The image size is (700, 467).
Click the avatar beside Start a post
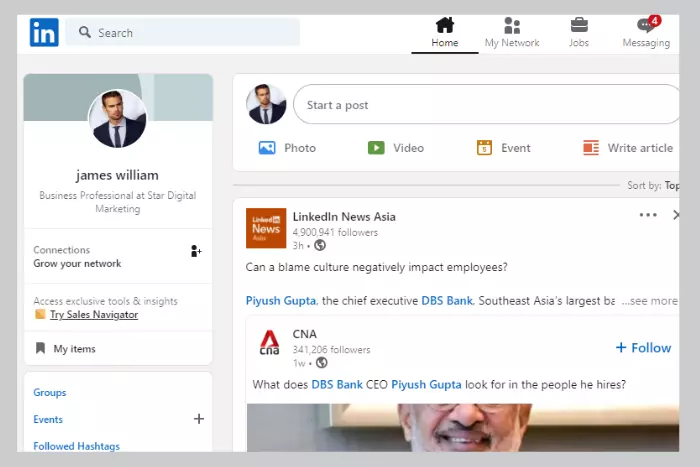tap(266, 104)
